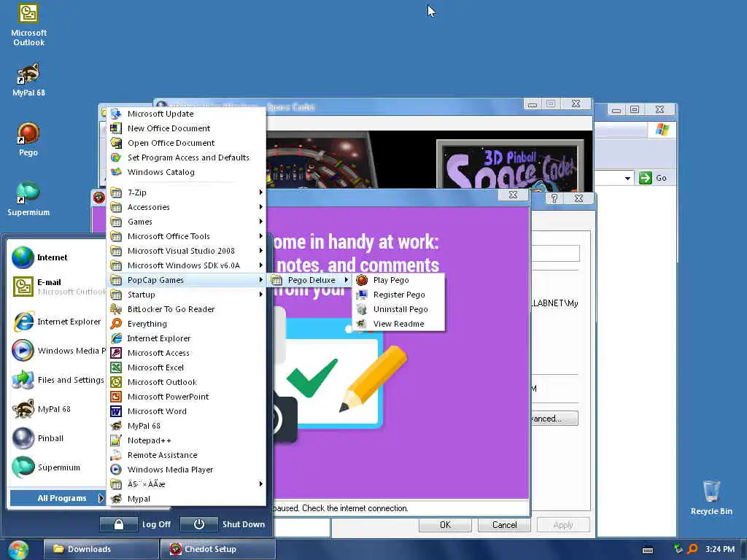Click Set Program Access and Defaults icon

(116, 157)
